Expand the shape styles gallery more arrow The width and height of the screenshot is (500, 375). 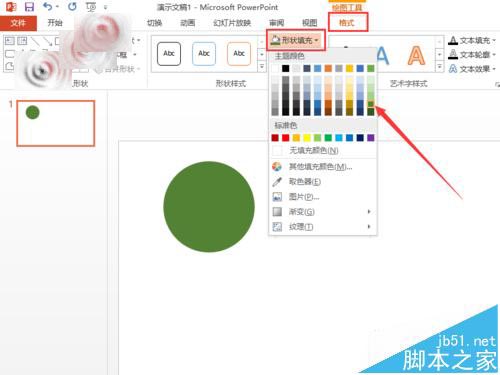click(x=262, y=67)
